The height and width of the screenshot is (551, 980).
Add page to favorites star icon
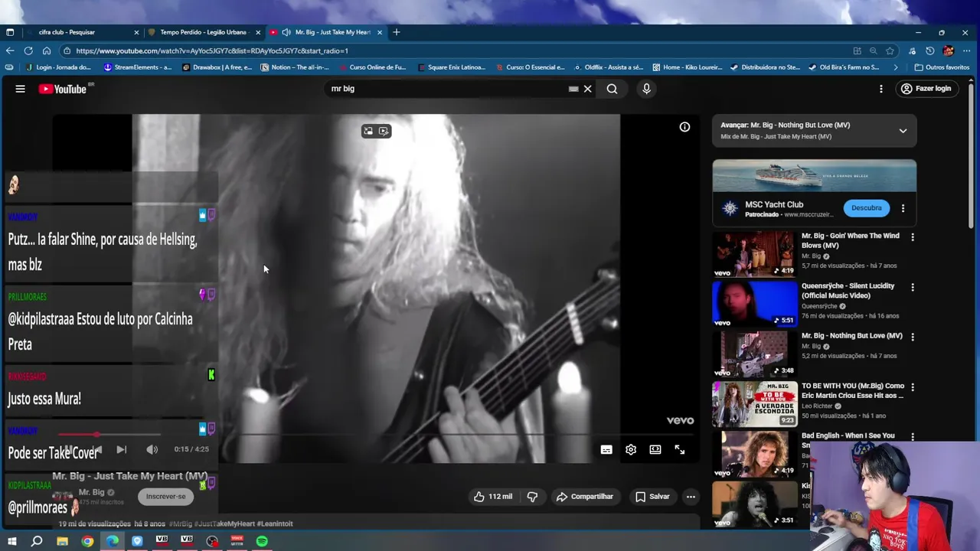click(890, 51)
